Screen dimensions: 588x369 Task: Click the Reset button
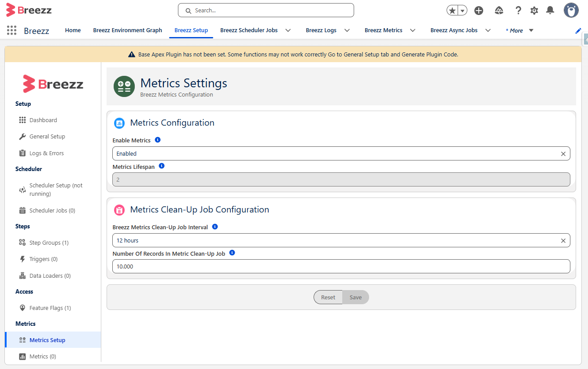click(328, 297)
